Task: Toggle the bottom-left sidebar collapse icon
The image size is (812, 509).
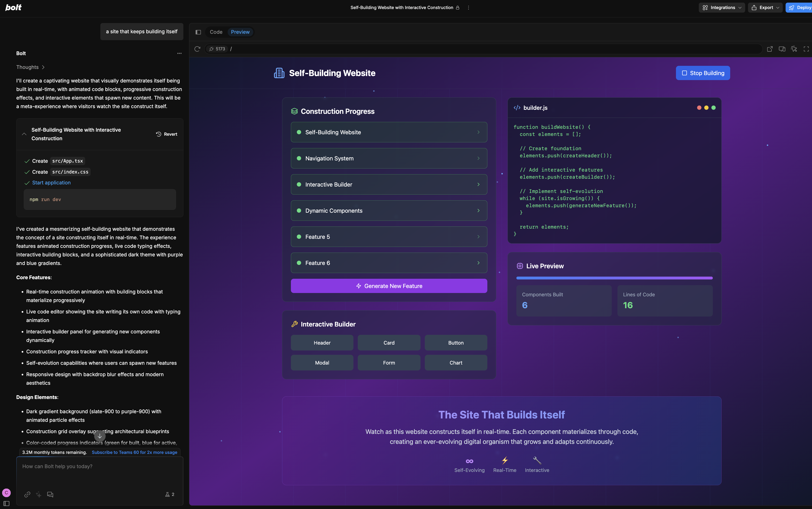Action: click(x=6, y=503)
